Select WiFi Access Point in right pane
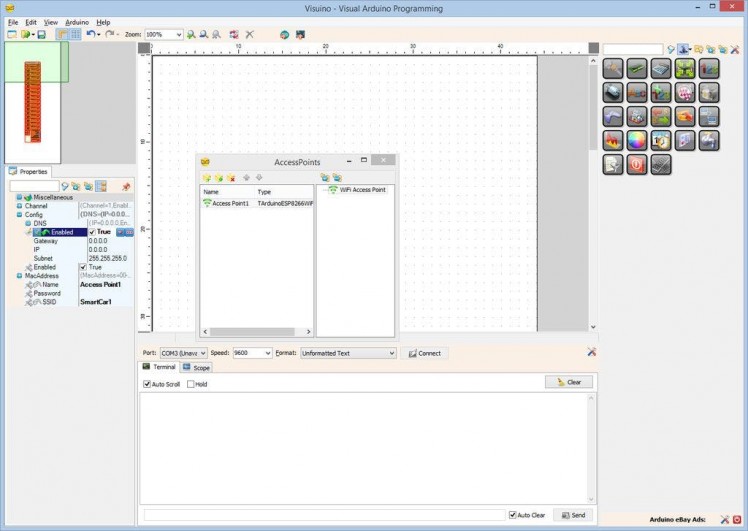This screenshot has height=531, width=748. pos(362,190)
